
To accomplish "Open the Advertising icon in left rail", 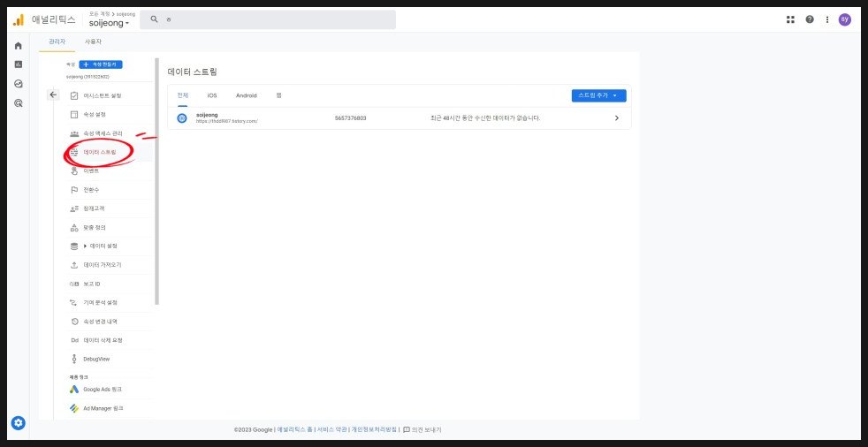I will click(x=19, y=103).
